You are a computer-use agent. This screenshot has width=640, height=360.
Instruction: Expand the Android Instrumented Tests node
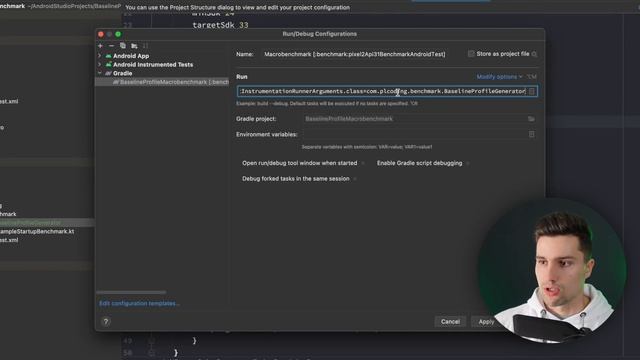(x=100, y=64)
